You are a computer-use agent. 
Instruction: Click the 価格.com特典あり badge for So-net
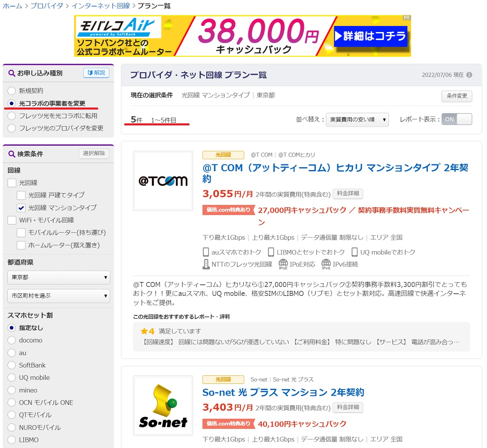[228, 424]
